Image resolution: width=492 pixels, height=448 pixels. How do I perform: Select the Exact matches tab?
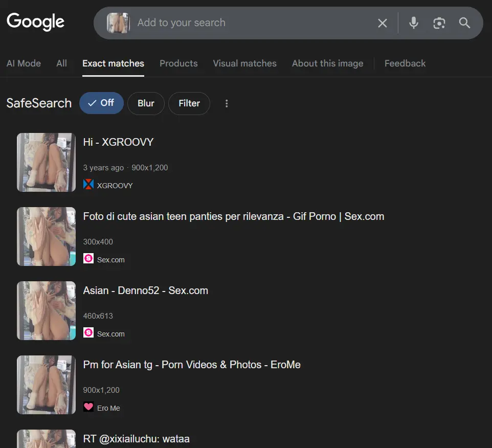tap(113, 63)
